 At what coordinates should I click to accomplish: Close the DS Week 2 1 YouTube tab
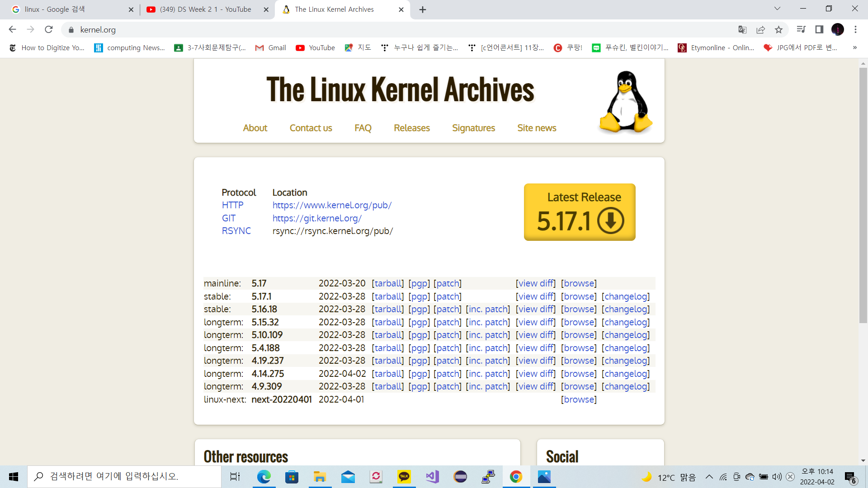[266, 9]
